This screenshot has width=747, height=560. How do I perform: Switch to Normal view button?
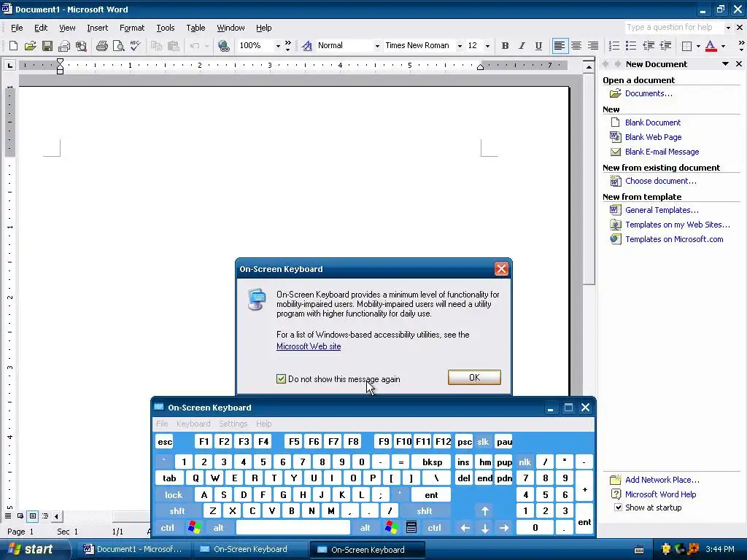[8, 516]
